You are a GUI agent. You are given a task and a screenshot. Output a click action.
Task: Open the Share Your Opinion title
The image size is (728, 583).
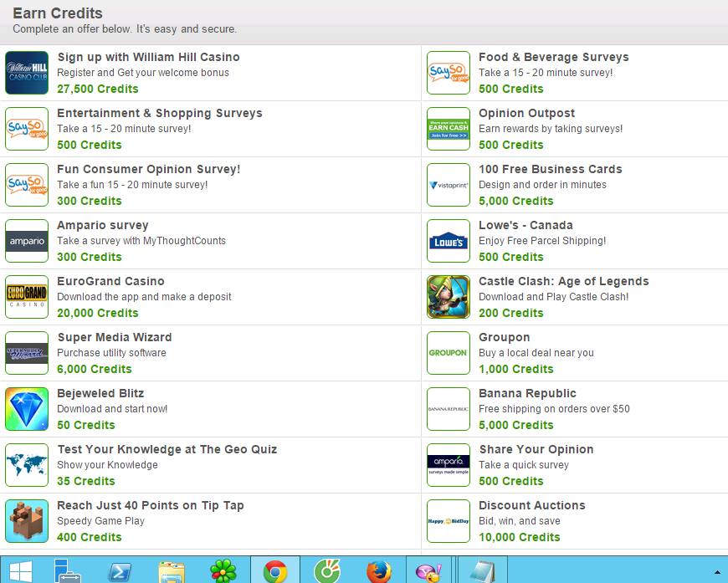click(x=536, y=449)
